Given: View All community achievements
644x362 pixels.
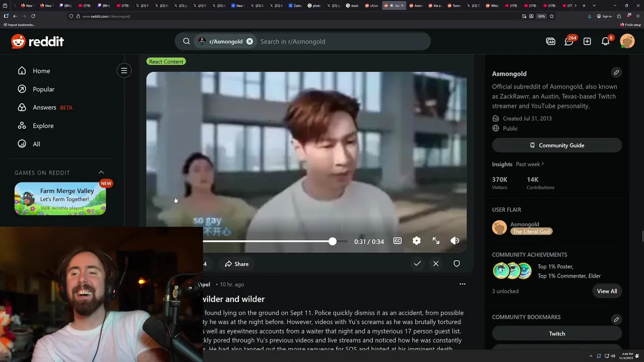Looking at the screenshot, I should pos(607,291).
